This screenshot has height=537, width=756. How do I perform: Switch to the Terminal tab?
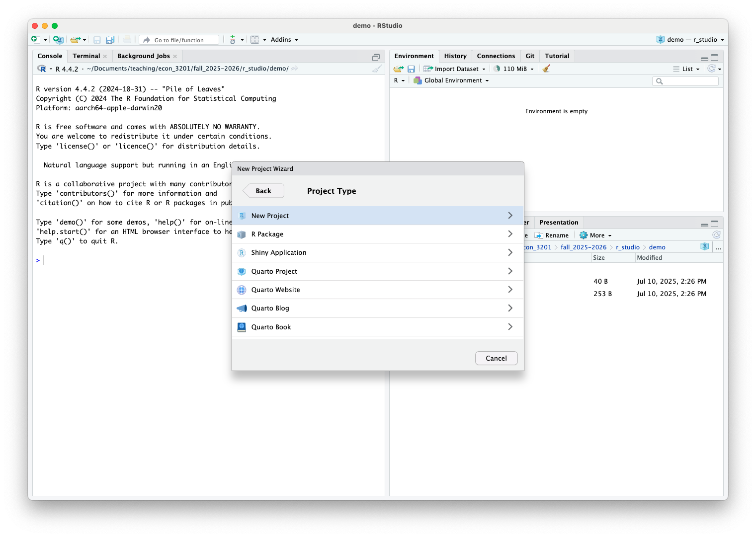[86, 56]
